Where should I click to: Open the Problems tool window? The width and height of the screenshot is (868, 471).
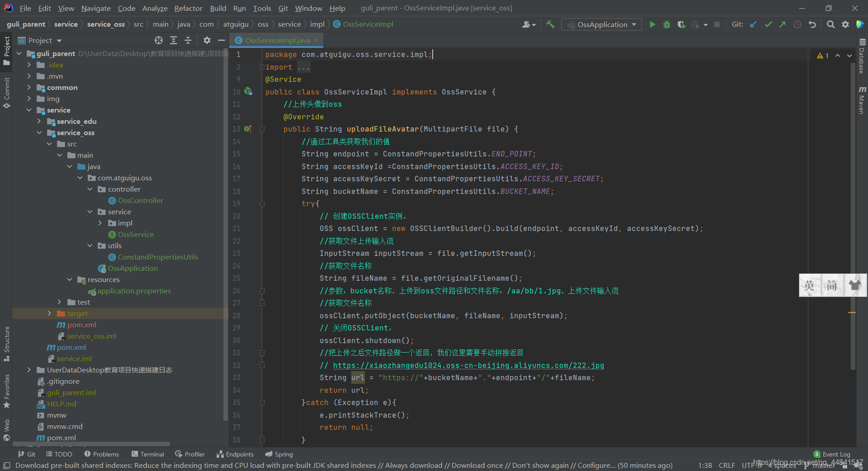pyautogui.click(x=101, y=454)
